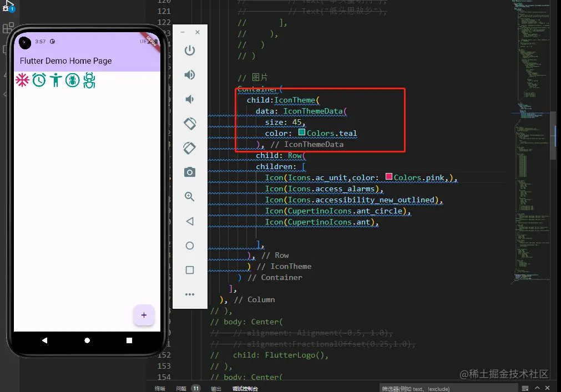This screenshot has width=561, height=392.
Task: Lower the emulator volume
Action: click(190, 99)
